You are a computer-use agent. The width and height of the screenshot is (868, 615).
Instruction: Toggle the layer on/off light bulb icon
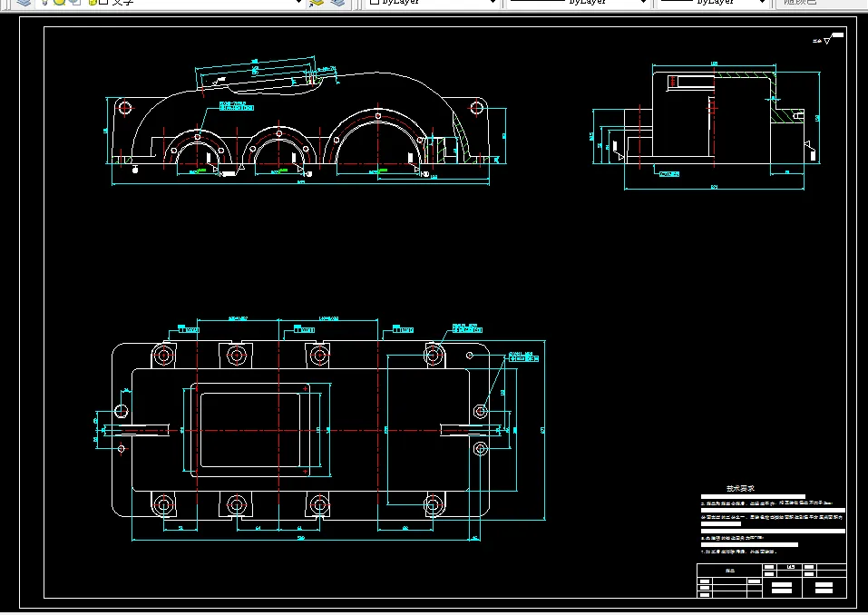[x=44, y=2]
